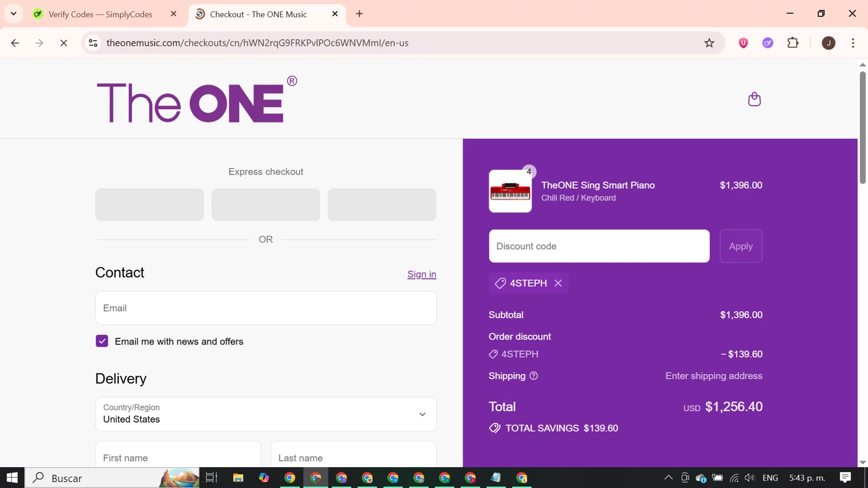Click the Enter shipping address text

[x=714, y=376]
